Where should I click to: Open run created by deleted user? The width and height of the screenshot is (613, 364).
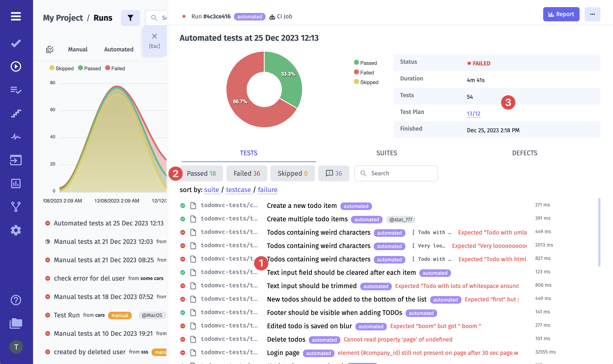coord(89,352)
